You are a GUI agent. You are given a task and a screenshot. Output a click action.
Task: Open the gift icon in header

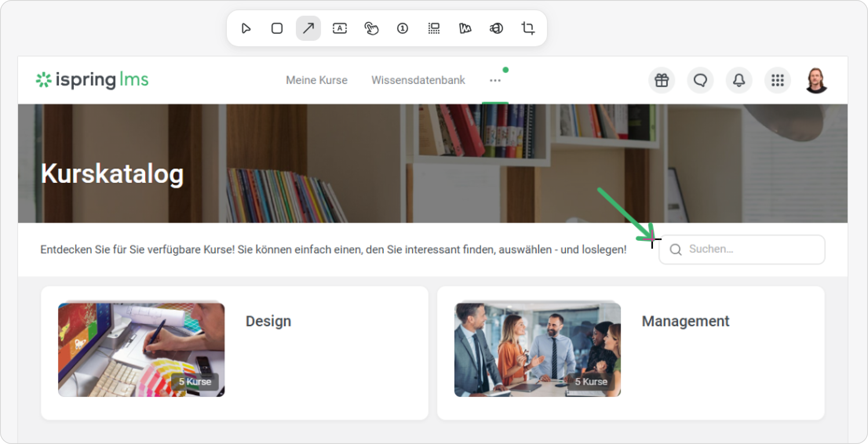point(662,80)
